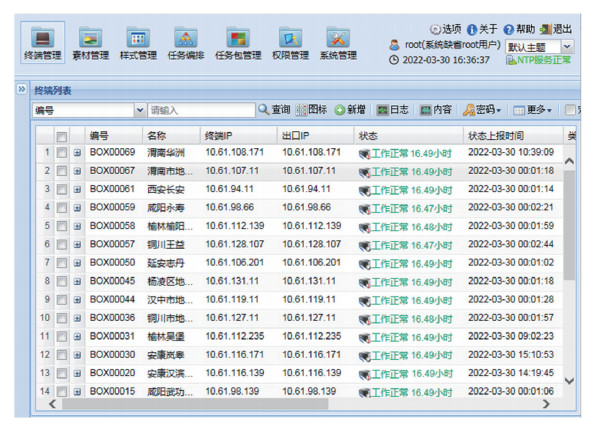The width and height of the screenshot is (606, 427).
Task: Open the 任务编排 module icon
Action: [x=186, y=42]
